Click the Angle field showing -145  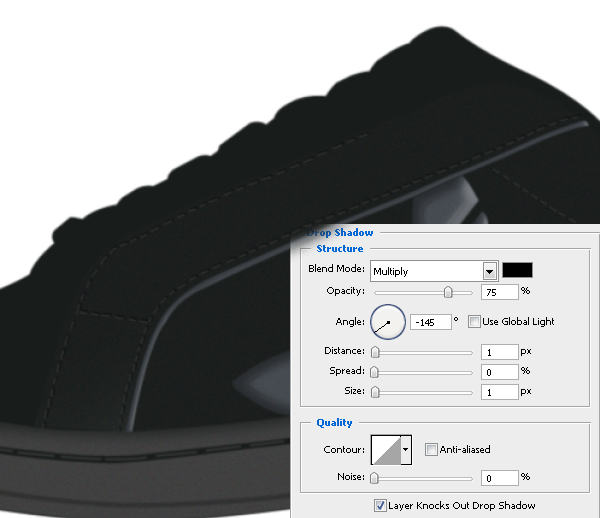click(431, 322)
